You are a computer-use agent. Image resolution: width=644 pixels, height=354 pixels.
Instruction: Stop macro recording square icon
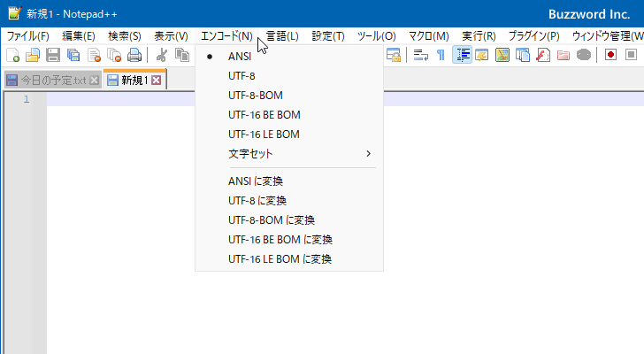coord(632,55)
